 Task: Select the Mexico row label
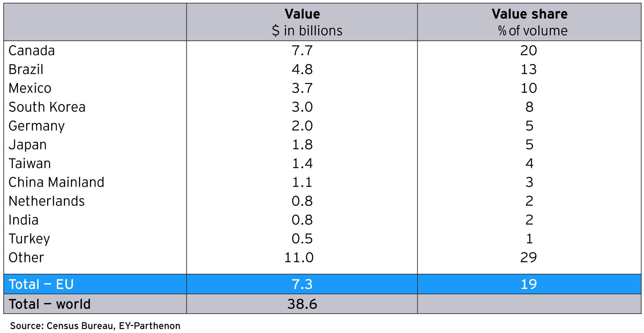(30, 88)
